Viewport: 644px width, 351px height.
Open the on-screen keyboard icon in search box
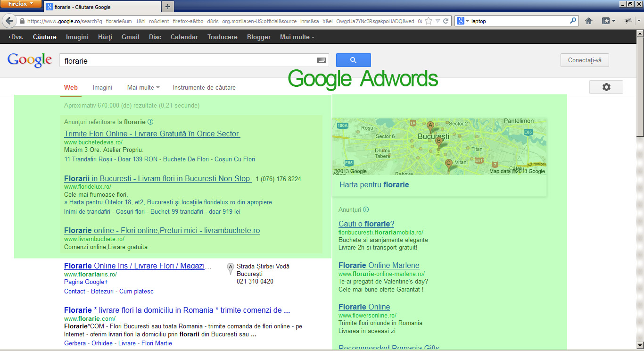click(321, 60)
